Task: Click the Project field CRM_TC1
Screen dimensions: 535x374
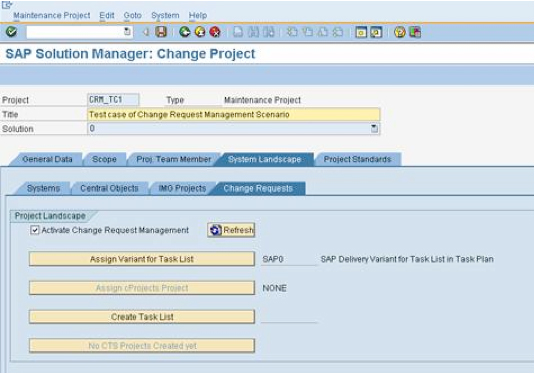Action: coord(113,100)
